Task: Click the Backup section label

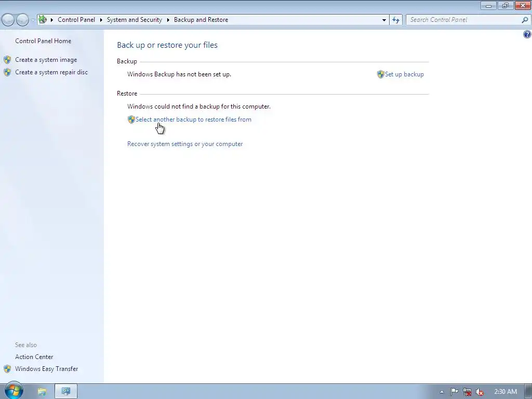Action: [x=127, y=61]
